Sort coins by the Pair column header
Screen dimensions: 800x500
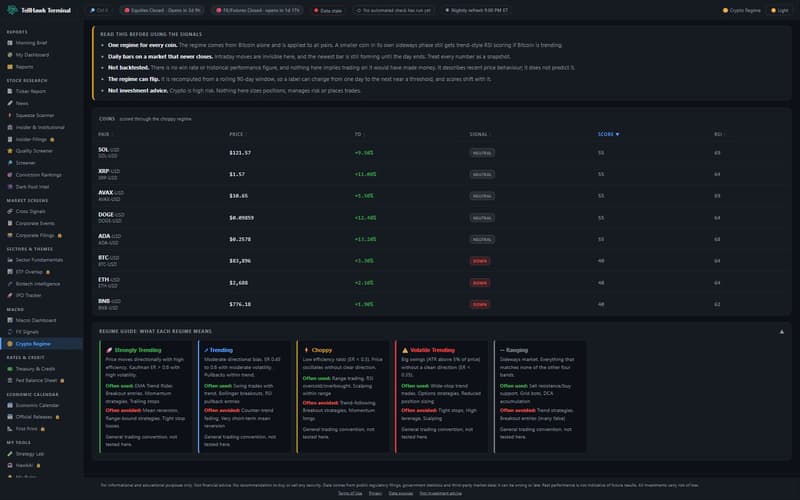tap(104, 134)
